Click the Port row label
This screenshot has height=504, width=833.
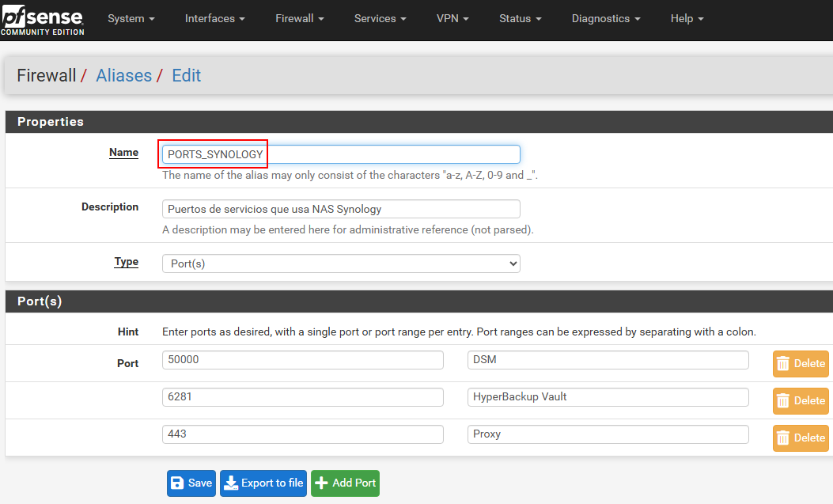[x=128, y=363]
